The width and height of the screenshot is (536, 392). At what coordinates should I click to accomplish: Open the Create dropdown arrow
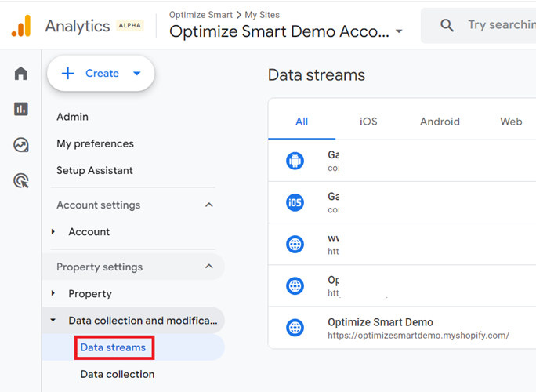(136, 73)
